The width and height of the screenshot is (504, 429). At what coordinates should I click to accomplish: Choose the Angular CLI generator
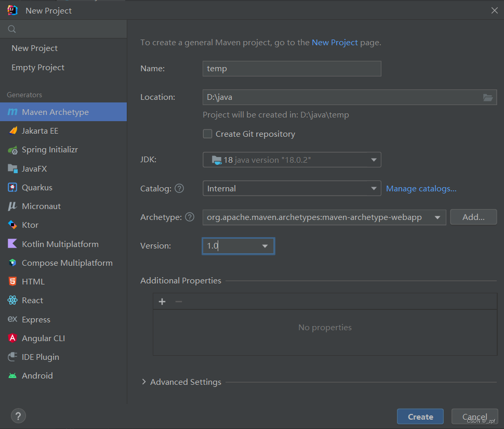(63, 338)
